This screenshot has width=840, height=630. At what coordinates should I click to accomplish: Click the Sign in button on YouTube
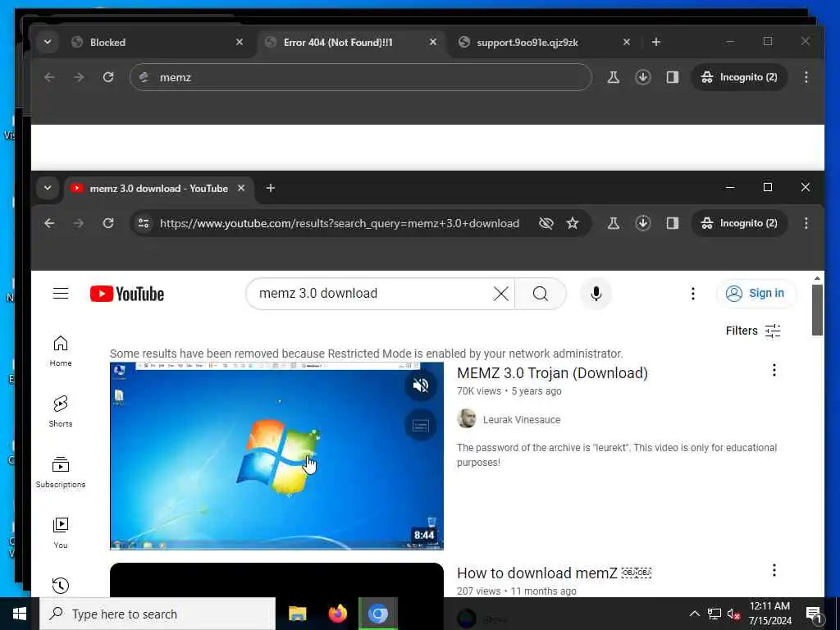756,294
